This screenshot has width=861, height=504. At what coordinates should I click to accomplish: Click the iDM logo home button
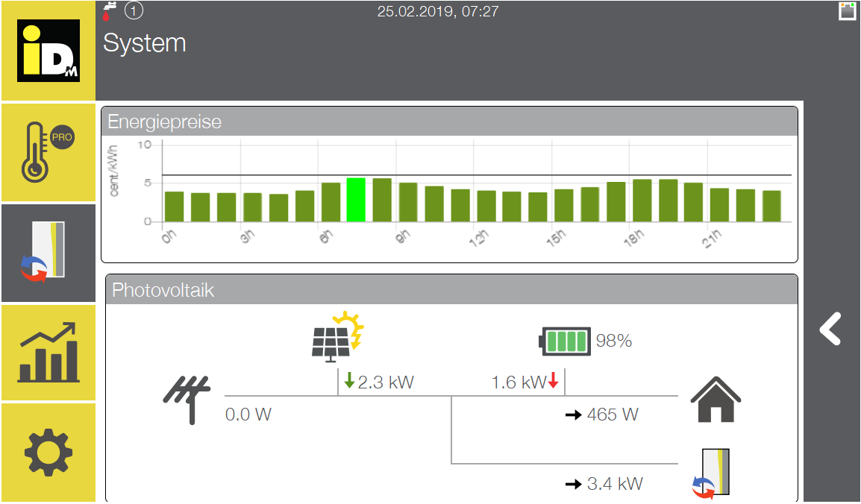(x=48, y=51)
